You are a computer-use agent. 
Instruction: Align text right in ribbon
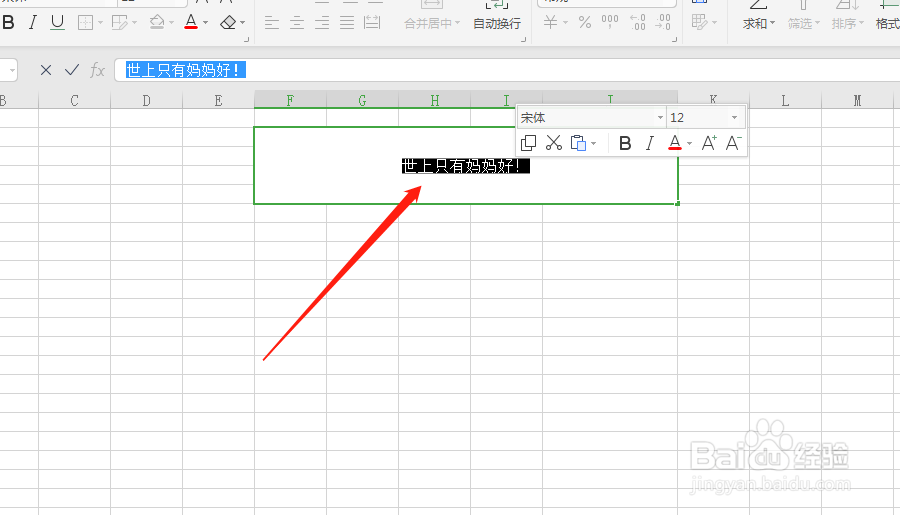[x=322, y=23]
